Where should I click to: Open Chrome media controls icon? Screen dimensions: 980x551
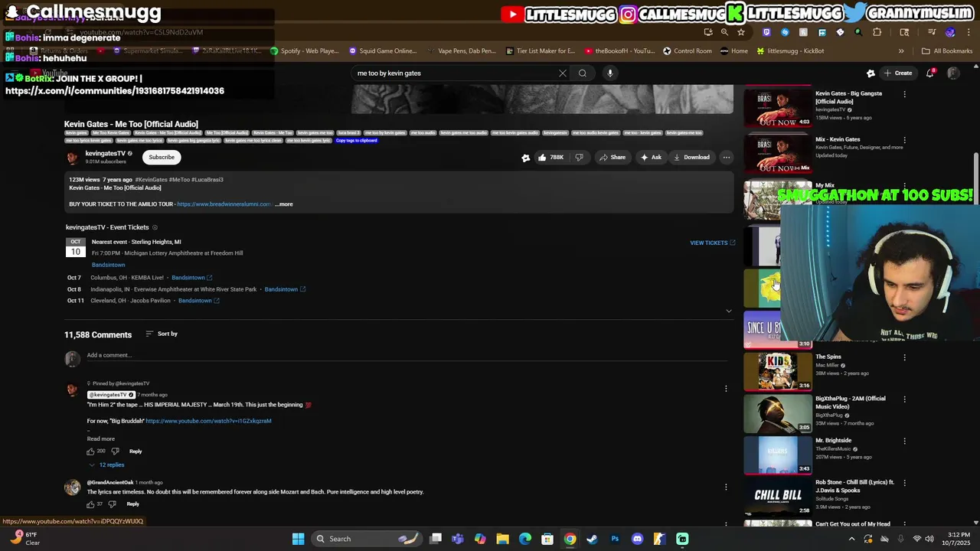[x=932, y=32]
